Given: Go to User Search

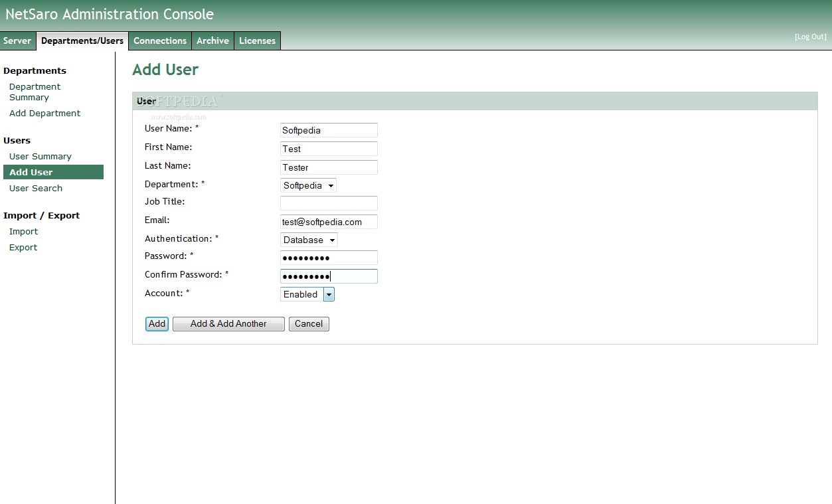Looking at the screenshot, I should tap(36, 188).
